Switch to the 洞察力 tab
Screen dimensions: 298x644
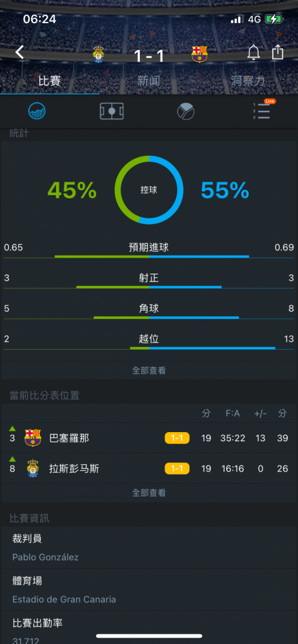point(248,80)
